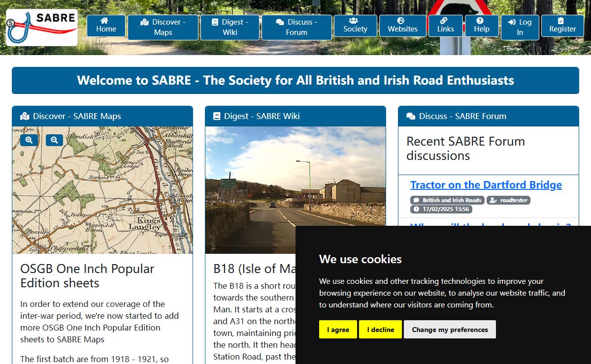This screenshot has width=591, height=364.
Task: Click I decline on cookie banner
Action: [x=380, y=330]
